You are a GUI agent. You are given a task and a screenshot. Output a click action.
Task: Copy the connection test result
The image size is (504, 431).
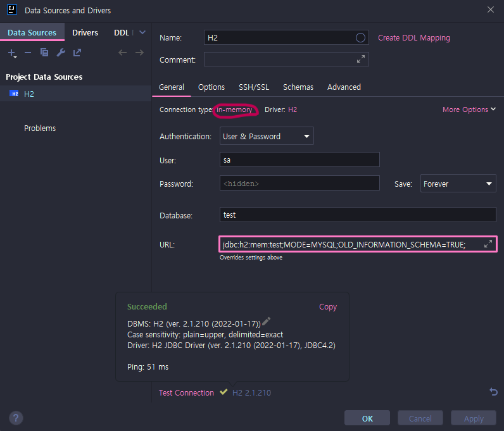(x=328, y=307)
